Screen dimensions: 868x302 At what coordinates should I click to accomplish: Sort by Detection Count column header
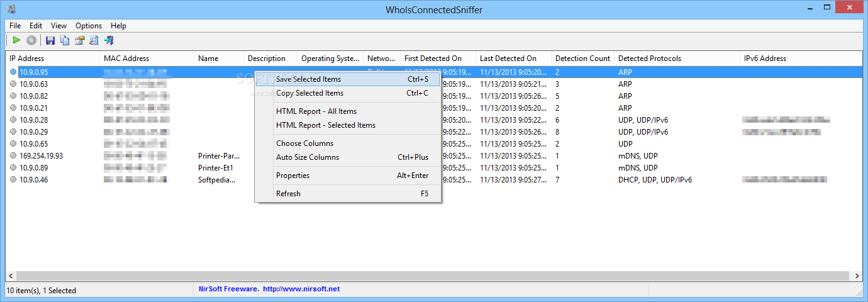(x=582, y=59)
